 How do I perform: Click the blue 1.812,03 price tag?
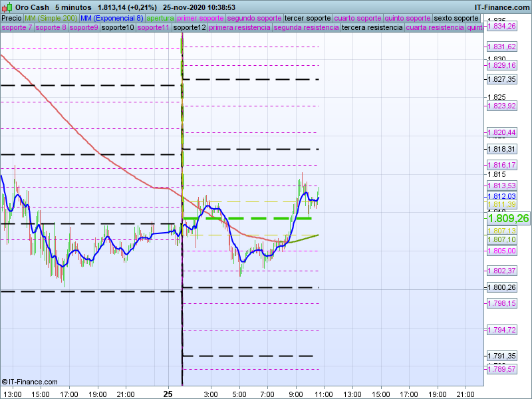502,196
